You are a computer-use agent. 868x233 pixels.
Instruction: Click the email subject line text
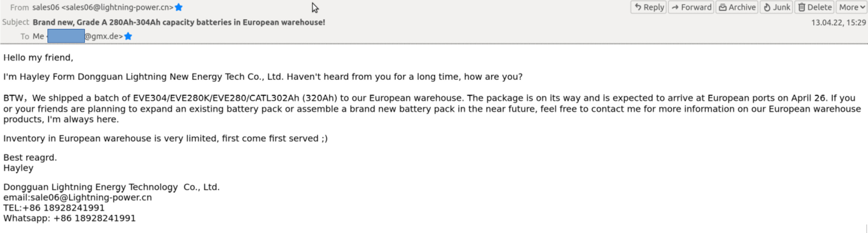click(x=179, y=22)
